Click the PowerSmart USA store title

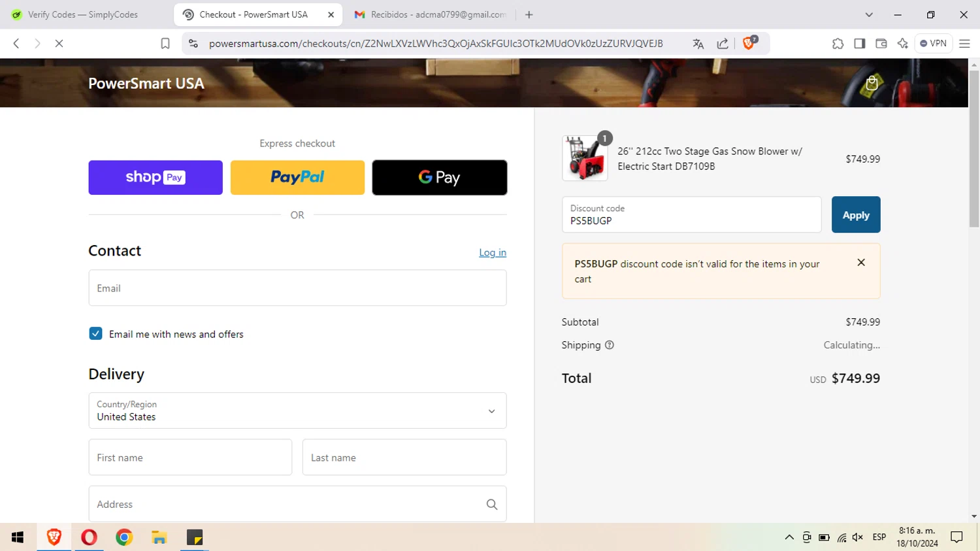(146, 83)
